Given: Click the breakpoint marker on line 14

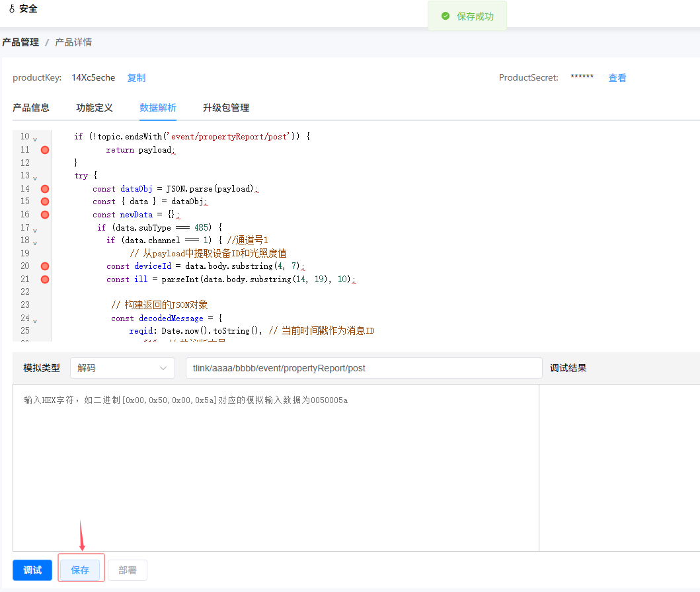Looking at the screenshot, I should (x=45, y=189).
